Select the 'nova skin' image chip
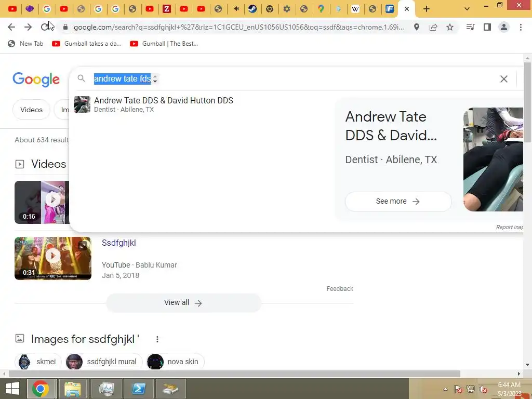This screenshot has height=399, width=532. click(176, 362)
